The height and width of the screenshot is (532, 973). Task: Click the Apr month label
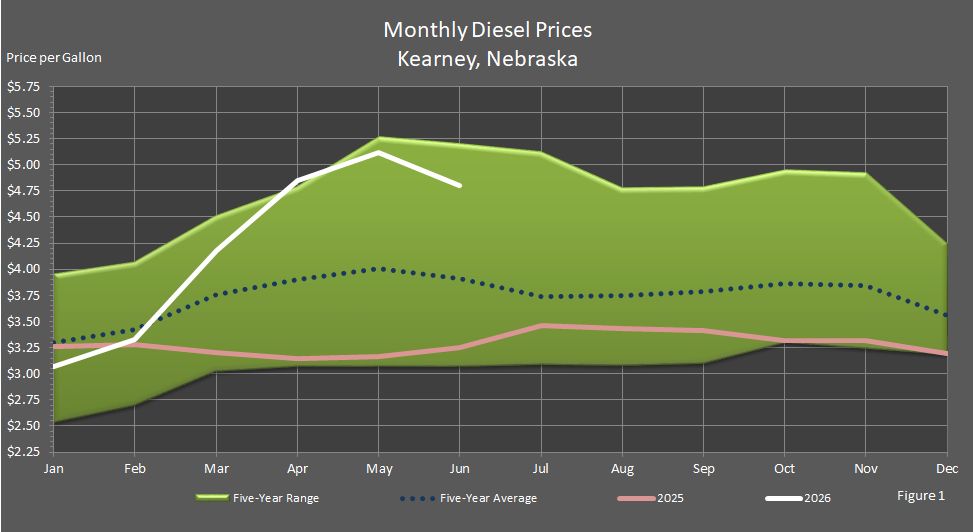pyautogui.click(x=297, y=469)
